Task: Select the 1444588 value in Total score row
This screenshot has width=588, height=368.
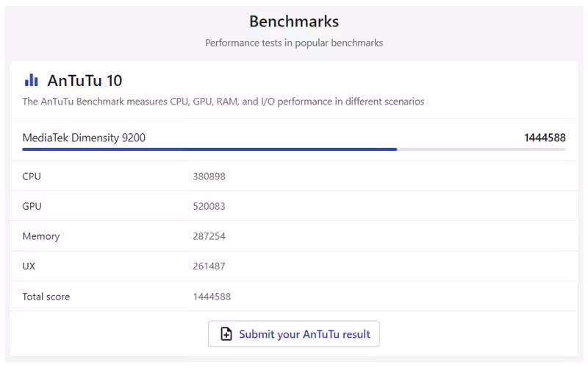Action: click(212, 297)
